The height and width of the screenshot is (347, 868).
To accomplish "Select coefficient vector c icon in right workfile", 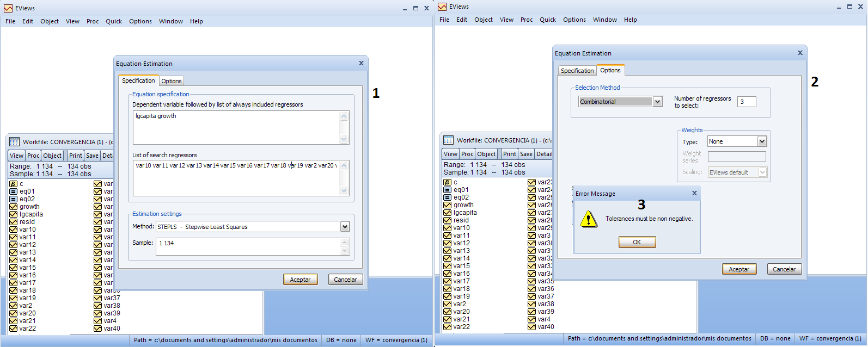I will pos(447,182).
